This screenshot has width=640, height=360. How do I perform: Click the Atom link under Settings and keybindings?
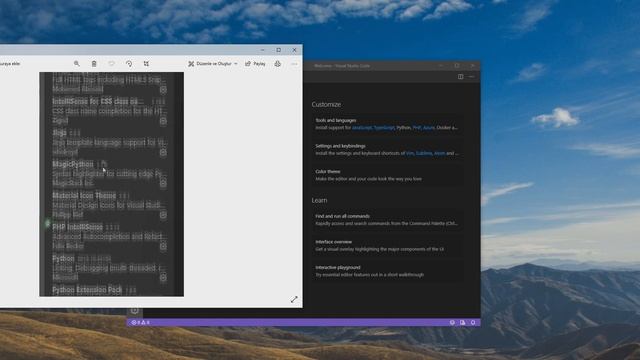tap(440, 153)
